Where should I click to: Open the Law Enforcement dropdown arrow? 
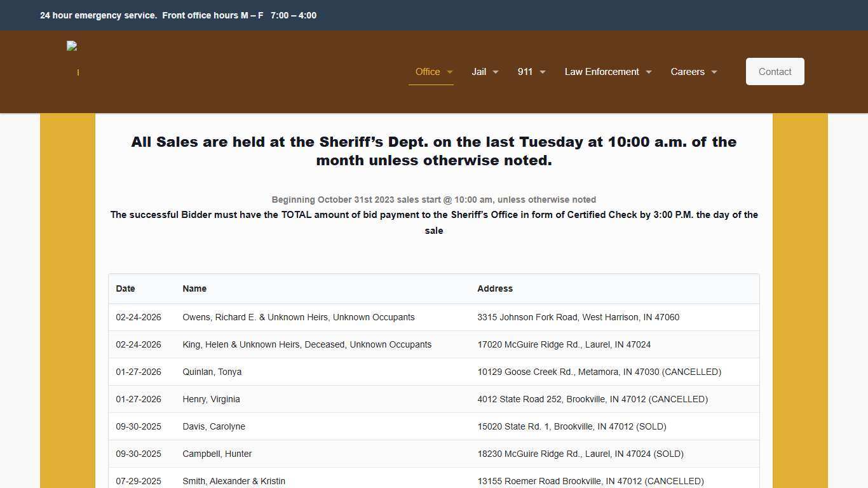[649, 72]
